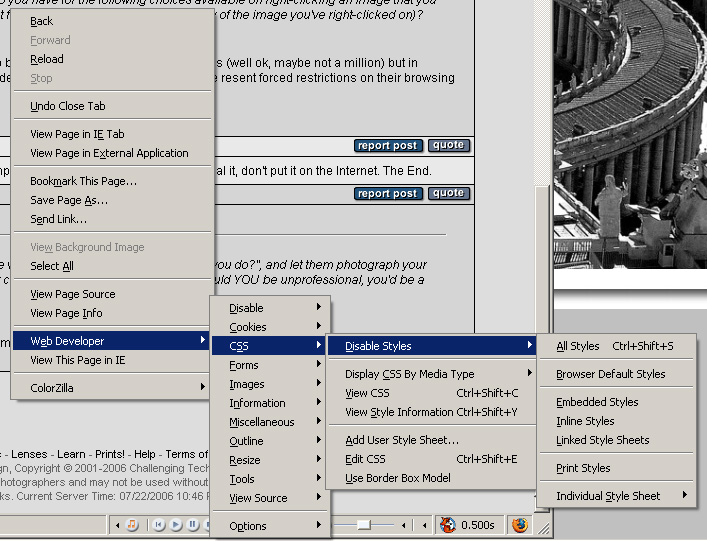Click the pause button in status bar
The height and width of the screenshot is (541, 707).
[193, 525]
